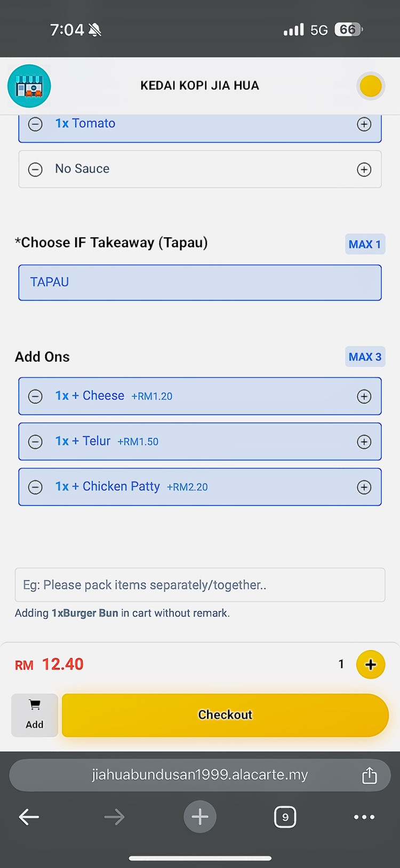This screenshot has width=400, height=868.
Task: Add another Cheese with the plus icon
Action: [364, 396]
